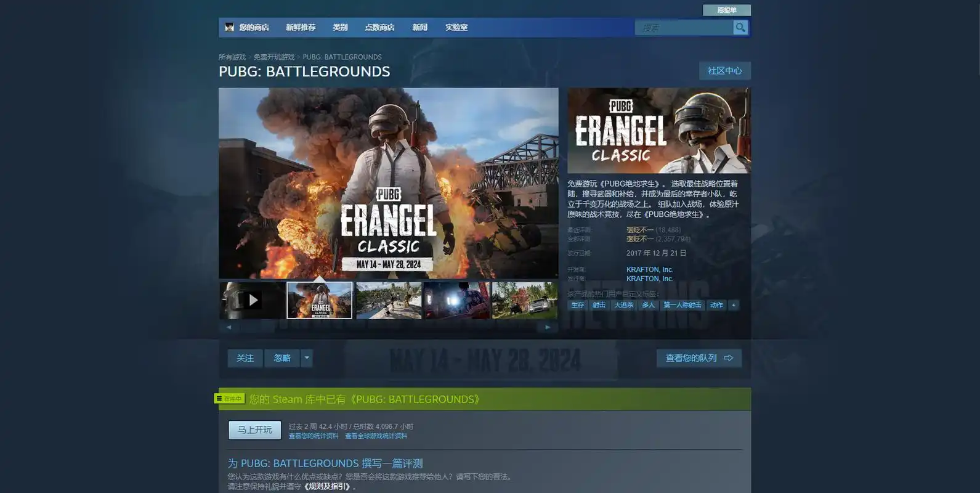Click the 忽略 ignore button
Viewport: 980px width, 493px height.
pyautogui.click(x=282, y=358)
